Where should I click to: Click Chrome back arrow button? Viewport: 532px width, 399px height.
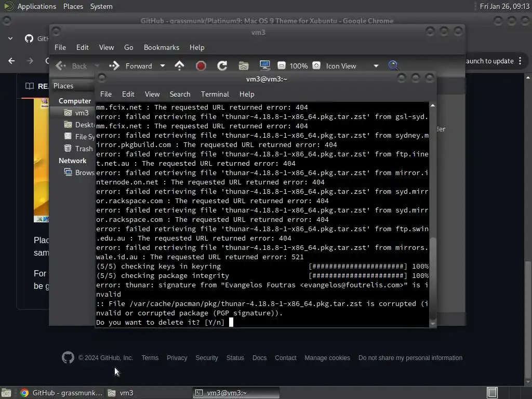pyautogui.click(x=11, y=61)
